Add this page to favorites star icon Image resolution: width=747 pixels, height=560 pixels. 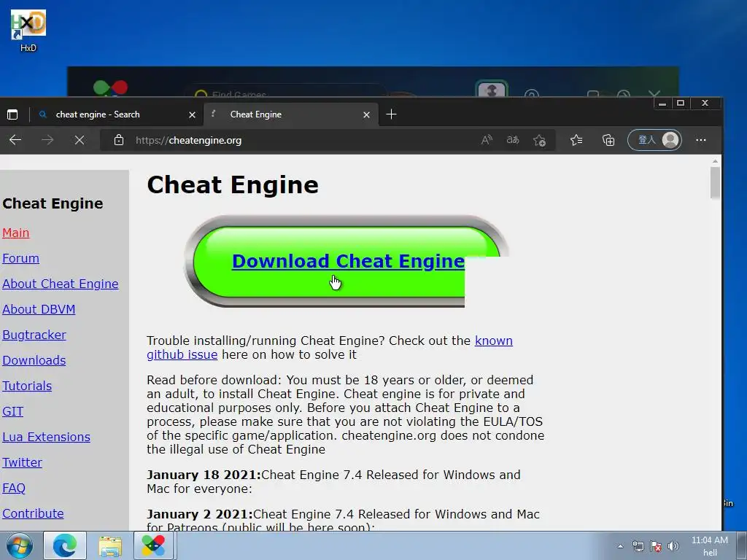pyautogui.click(x=539, y=140)
